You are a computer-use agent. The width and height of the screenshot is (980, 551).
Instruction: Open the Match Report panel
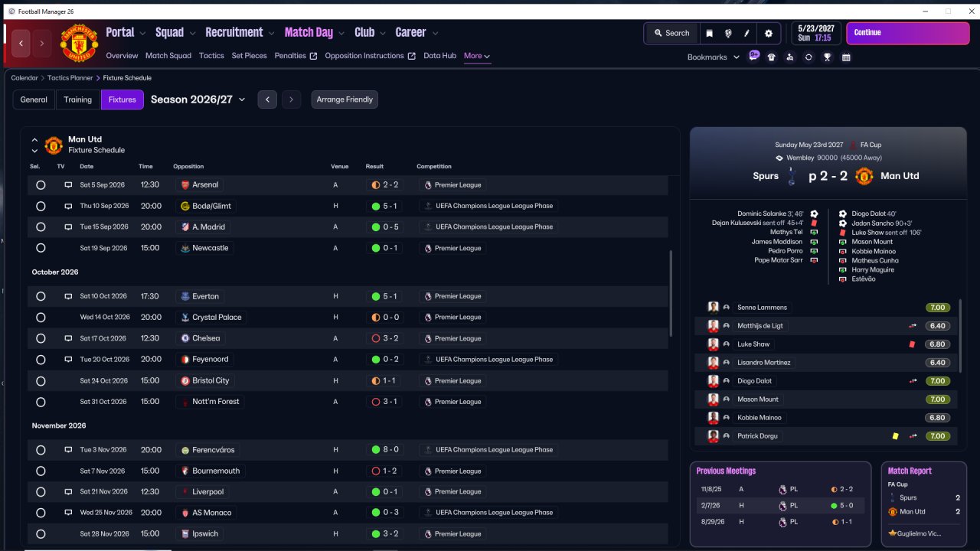[924, 504]
